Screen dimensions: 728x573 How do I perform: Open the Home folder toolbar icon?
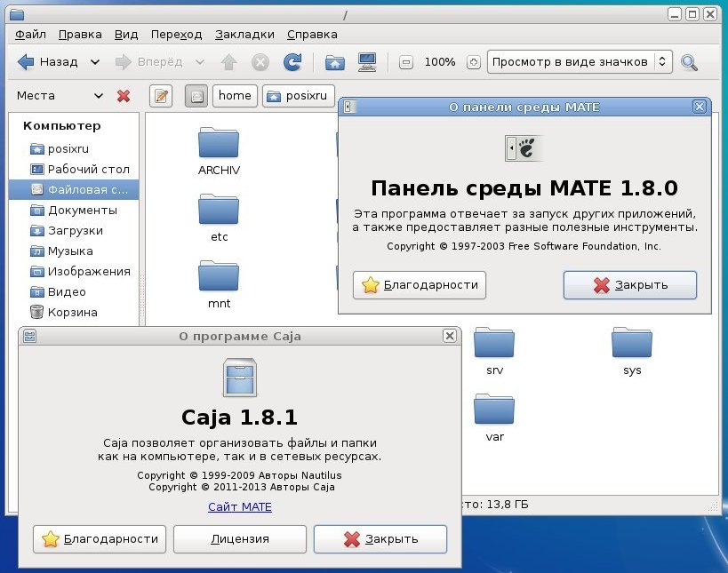pyautogui.click(x=335, y=62)
